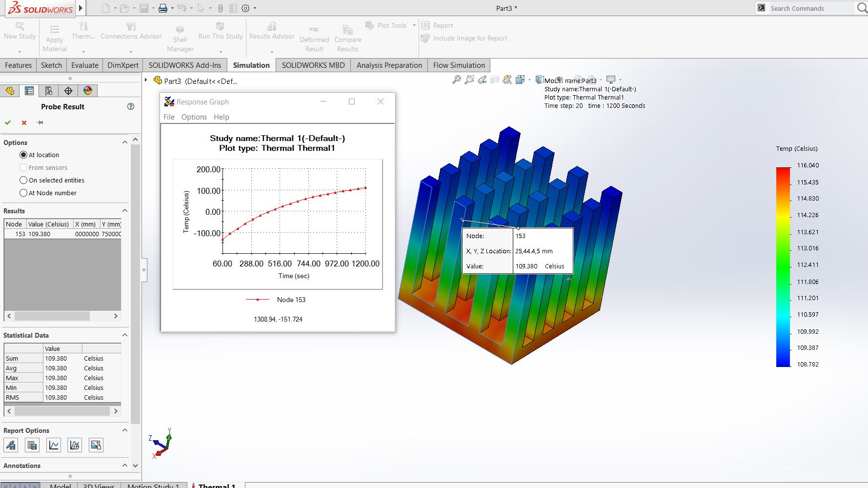Open the FeatureManager design tree tab icon
Image resolution: width=868 pixels, height=488 pixels.
coord(10,91)
